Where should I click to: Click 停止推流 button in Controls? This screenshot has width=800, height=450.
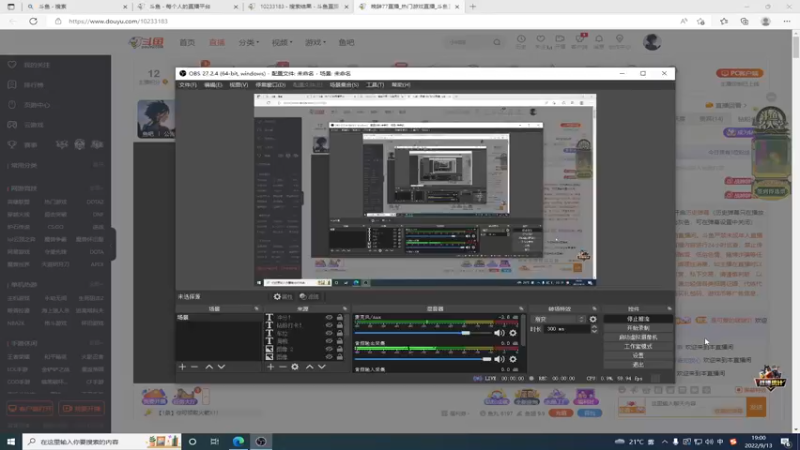click(x=638, y=319)
